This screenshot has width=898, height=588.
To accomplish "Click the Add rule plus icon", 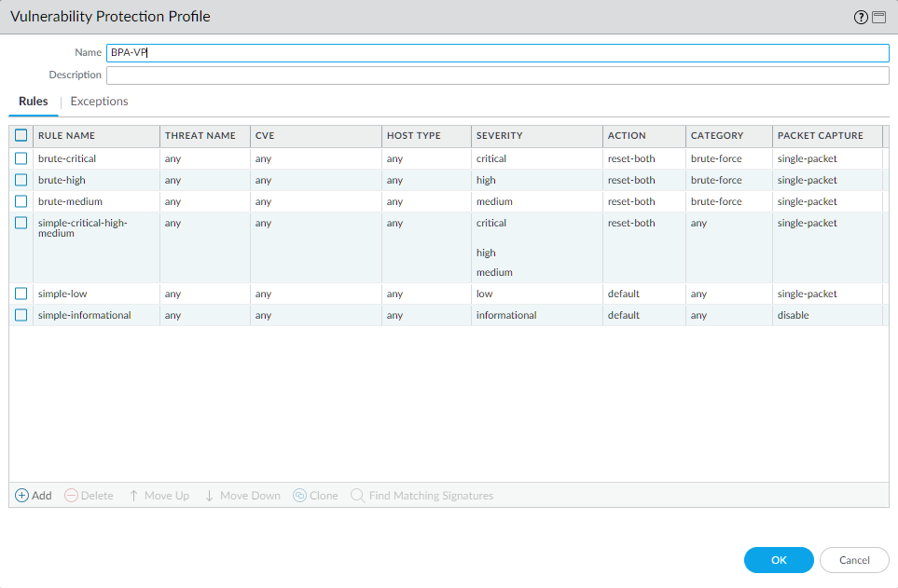I will coord(21,495).
